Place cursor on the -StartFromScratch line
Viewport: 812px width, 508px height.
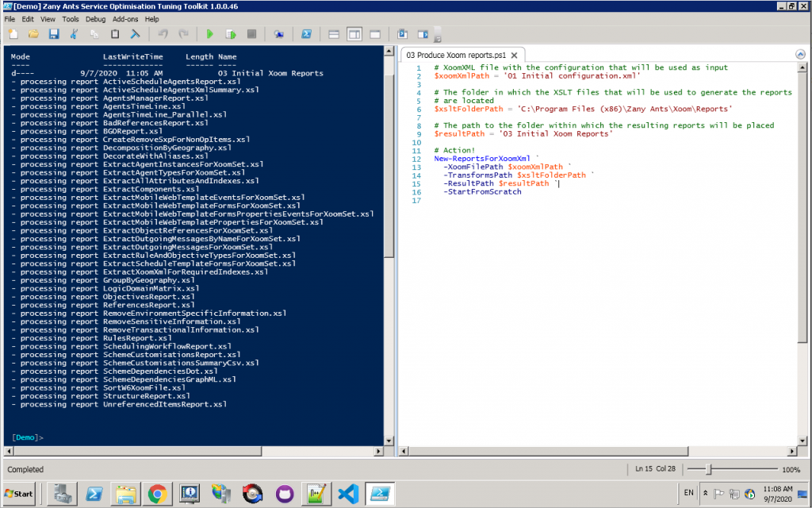coord(482,192)
